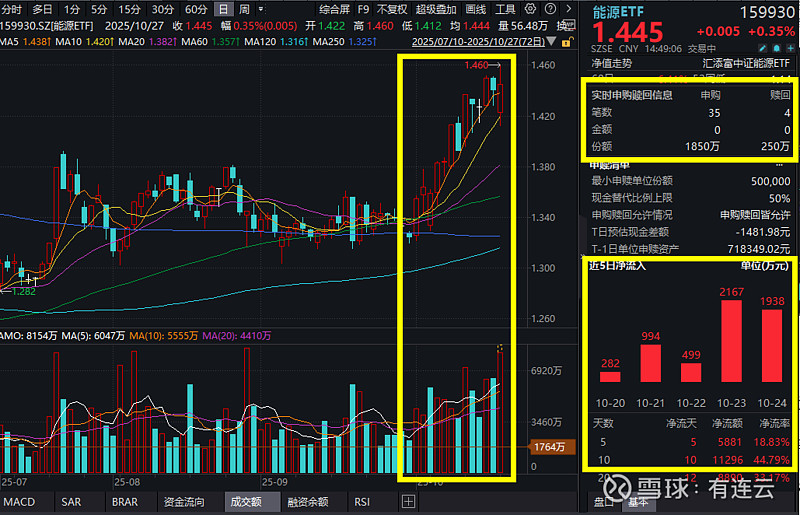Click the 综合屏 button
This screenshot has height=515, width=800.
[335, 9]
